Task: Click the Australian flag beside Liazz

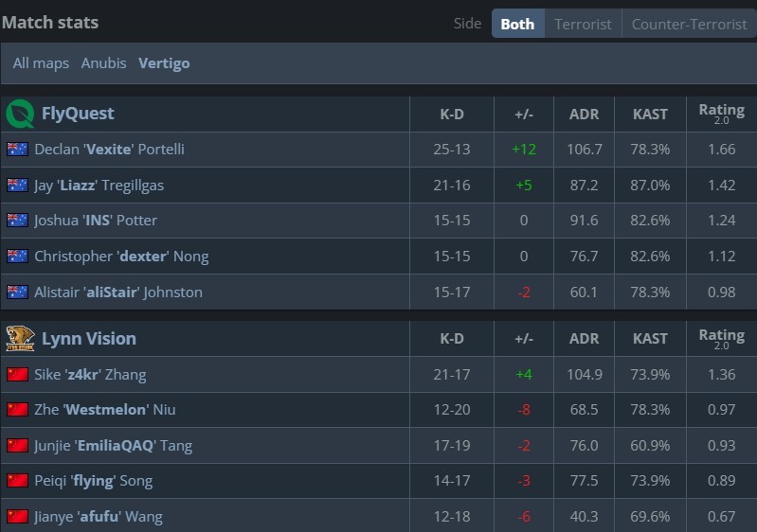Action: point(17,186)
